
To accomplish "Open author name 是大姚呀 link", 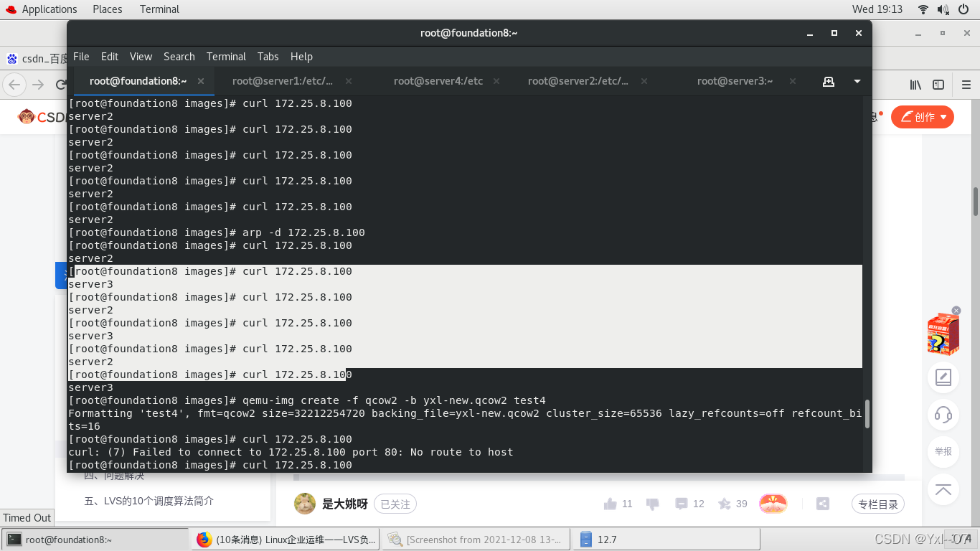I will [x=344, y=504].
